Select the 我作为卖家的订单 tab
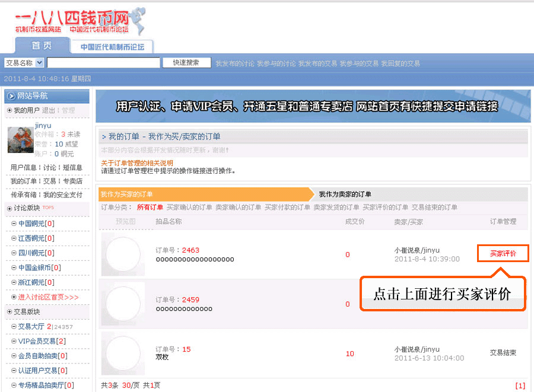534x392 pixels. click(x=345, y=195)
